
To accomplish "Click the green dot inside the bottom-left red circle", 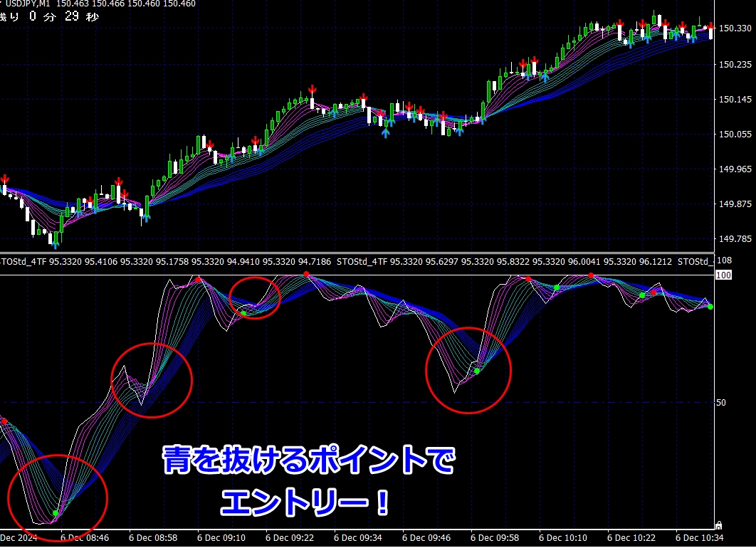I will (56, 512).
